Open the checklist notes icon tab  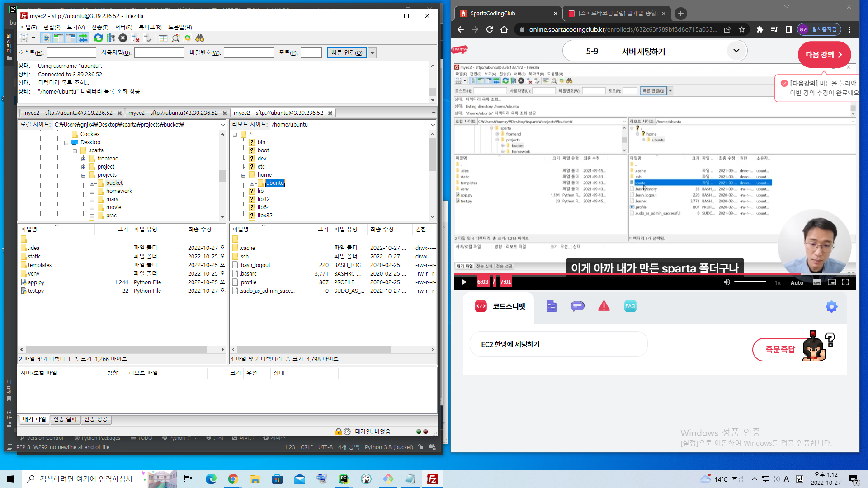(x=551, y=306)
